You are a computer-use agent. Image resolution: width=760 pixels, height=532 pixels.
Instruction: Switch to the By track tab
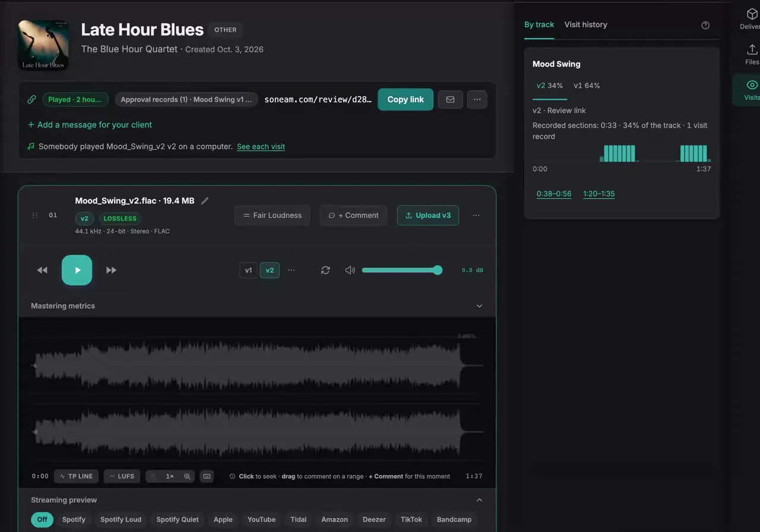coord(539,24)
